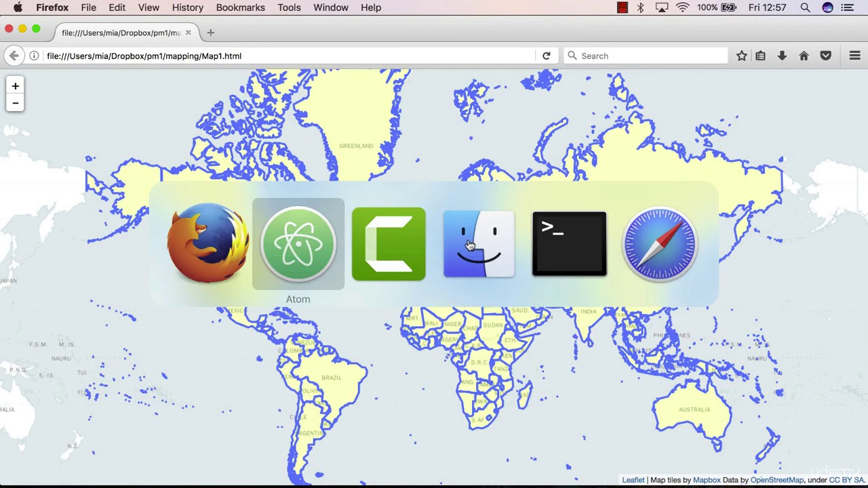This screenshot has height=488, width=868.
Task: Open the Help menu
Action: pyautogui.click(x=371, y=7)
